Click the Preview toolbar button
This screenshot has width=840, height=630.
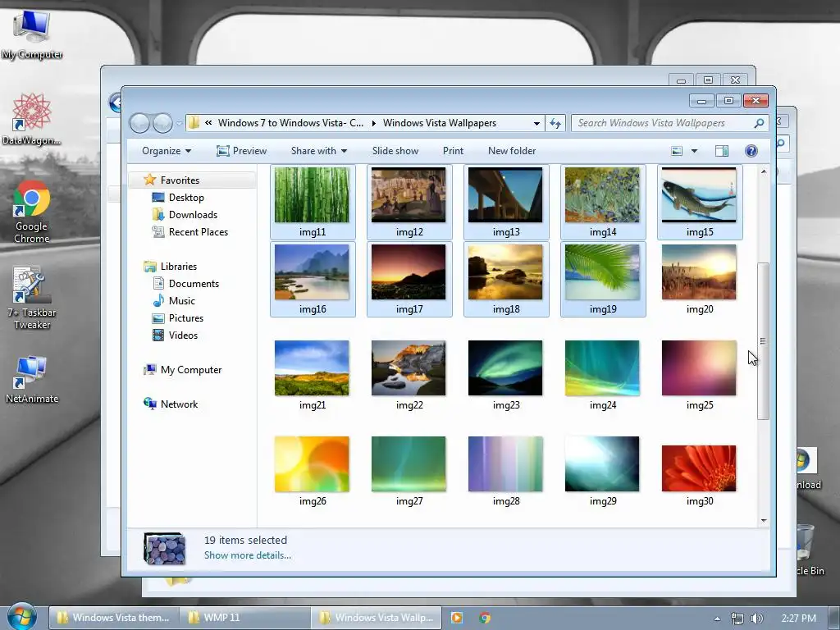241,151
